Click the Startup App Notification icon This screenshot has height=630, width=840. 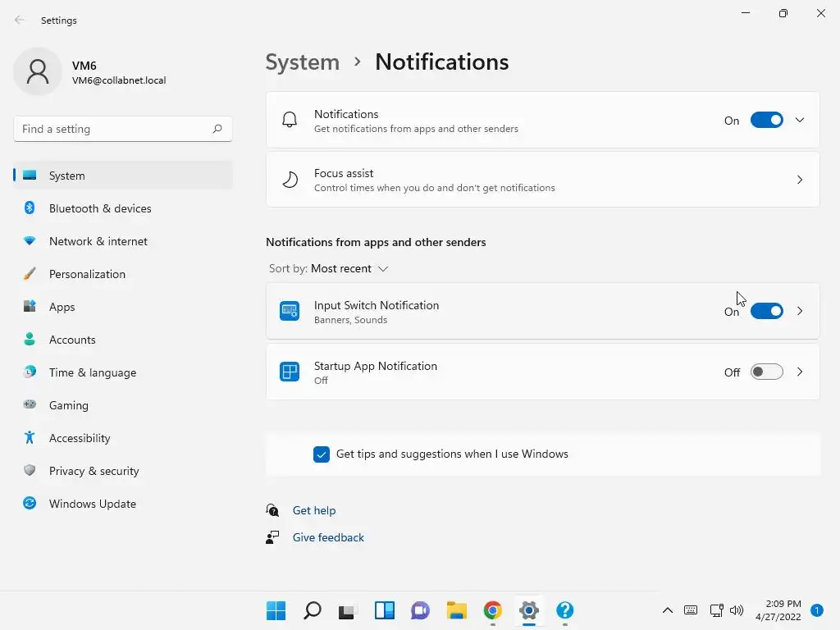pyautogui.click(x=290, y=372)
